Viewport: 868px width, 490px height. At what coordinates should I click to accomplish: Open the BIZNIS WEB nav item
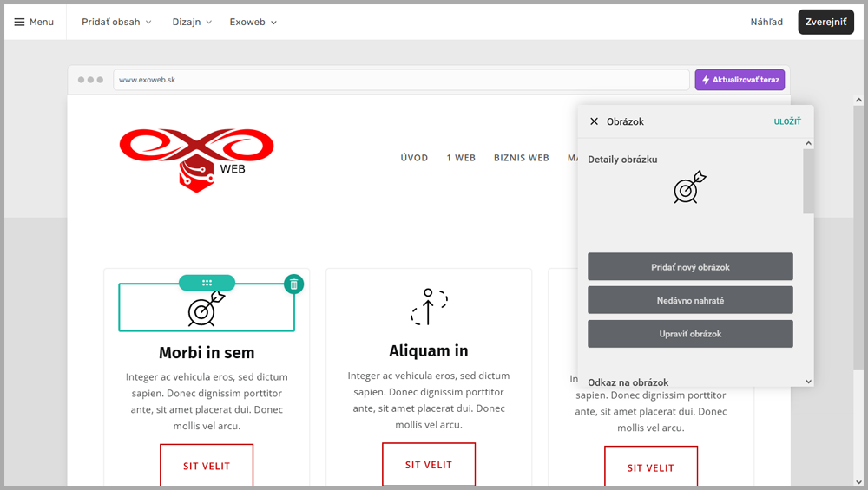click(x=521, y=158)
